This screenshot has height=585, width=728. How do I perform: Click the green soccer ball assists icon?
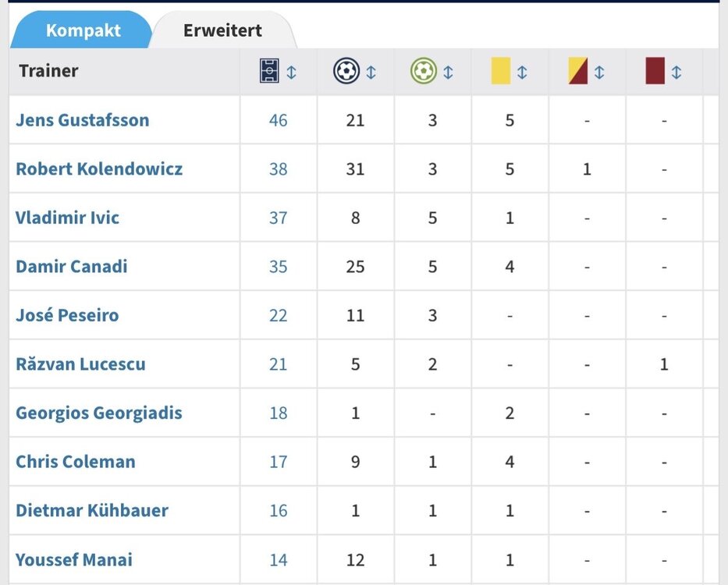[x=424, y=71]
